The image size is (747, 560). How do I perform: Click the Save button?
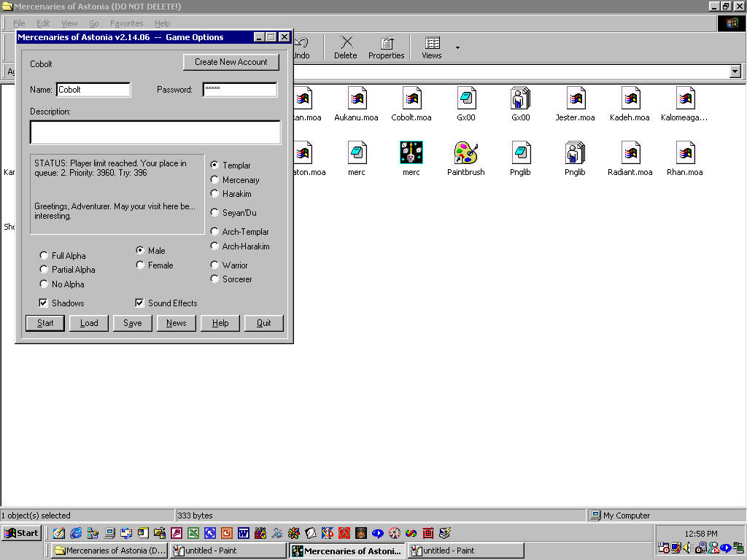[133, 323]
